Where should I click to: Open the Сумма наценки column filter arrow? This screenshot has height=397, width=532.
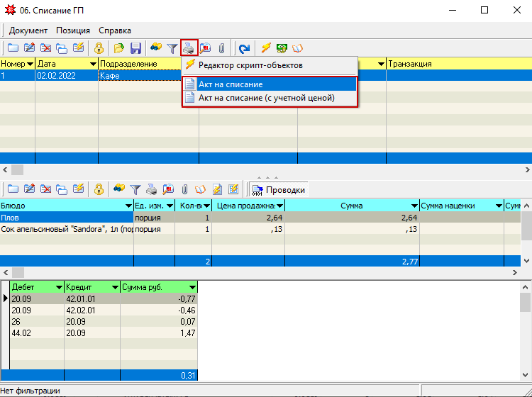tap(499, 206)
